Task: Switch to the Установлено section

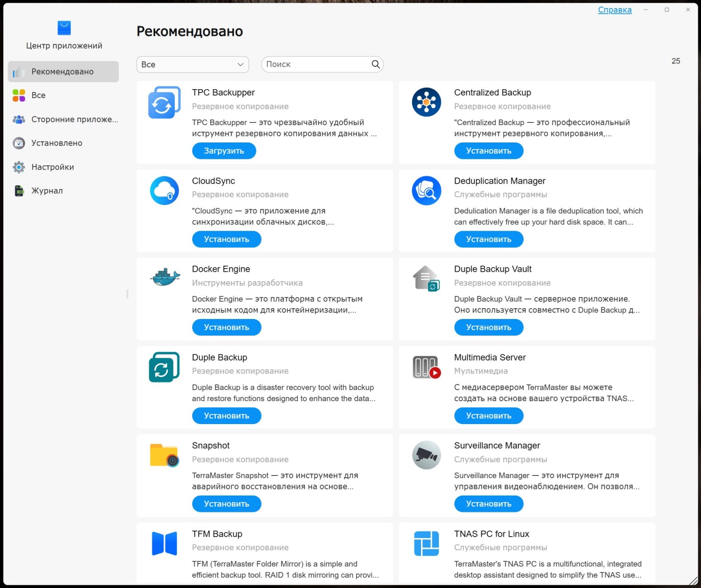Action: click(x=57, y=143)
